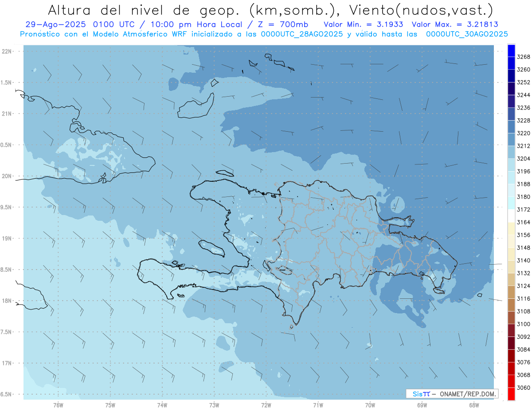Pick the legend color band between 3116 and 3124

511,292
